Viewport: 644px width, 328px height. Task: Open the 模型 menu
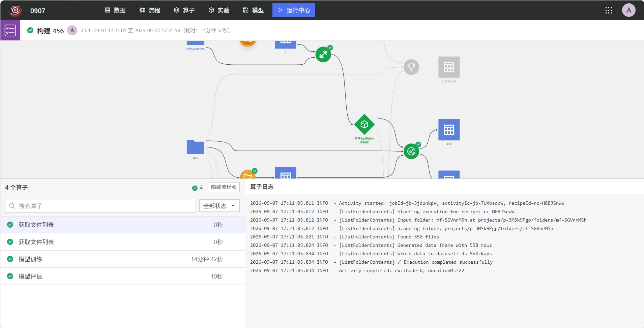tap(253, 10)
